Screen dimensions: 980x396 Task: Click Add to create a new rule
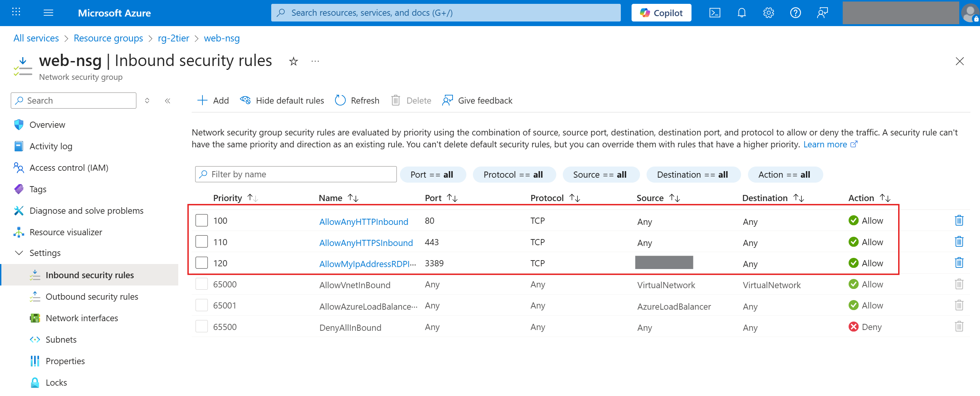213,101
